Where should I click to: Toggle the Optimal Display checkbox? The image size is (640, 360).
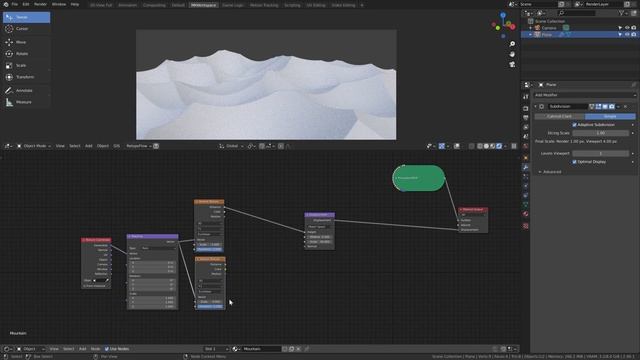tap(574, 162)
